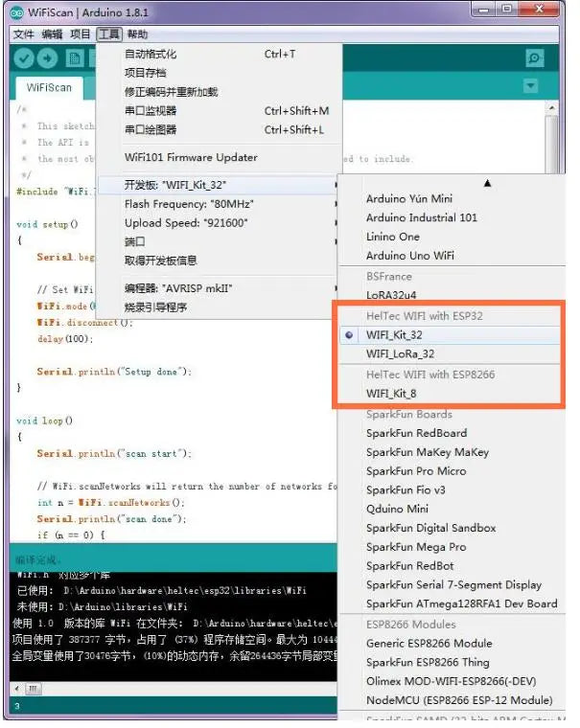The image size is (580, 728).
Task: Select the WIFI_Kit_32 board radio option
Action: coord(450,335)
